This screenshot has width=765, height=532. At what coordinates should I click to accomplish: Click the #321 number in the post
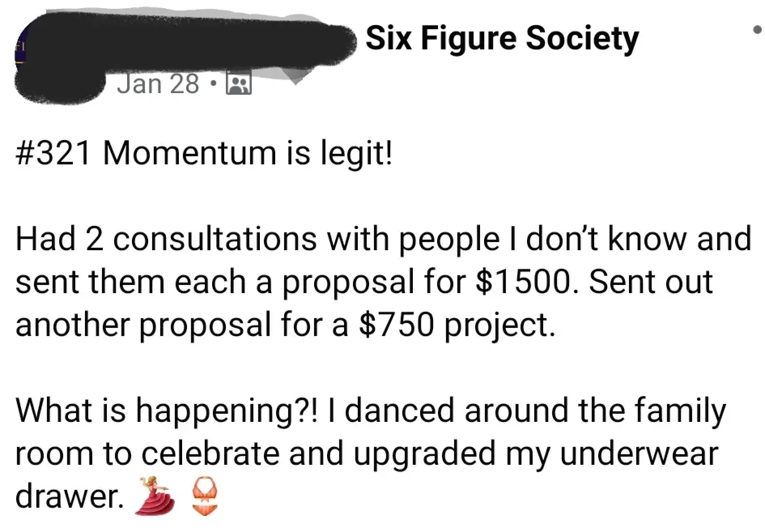pos(53,154)
